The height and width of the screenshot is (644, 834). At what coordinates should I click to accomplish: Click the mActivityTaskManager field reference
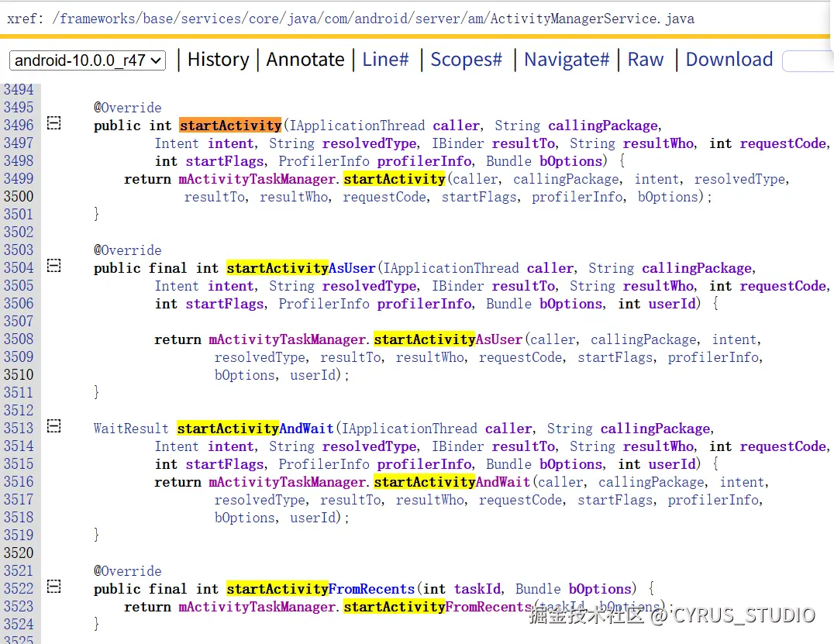pyautogui.click(x=256, y=178)
